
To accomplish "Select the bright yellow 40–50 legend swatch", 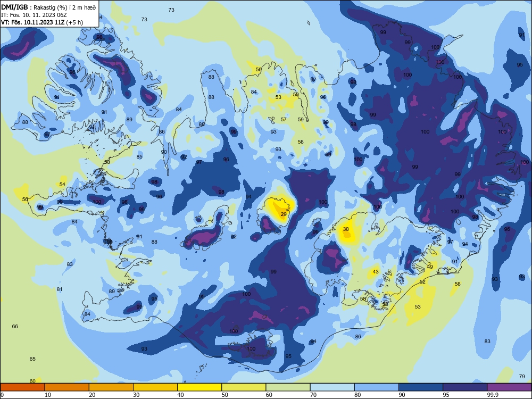I will [x=199, y=387].
